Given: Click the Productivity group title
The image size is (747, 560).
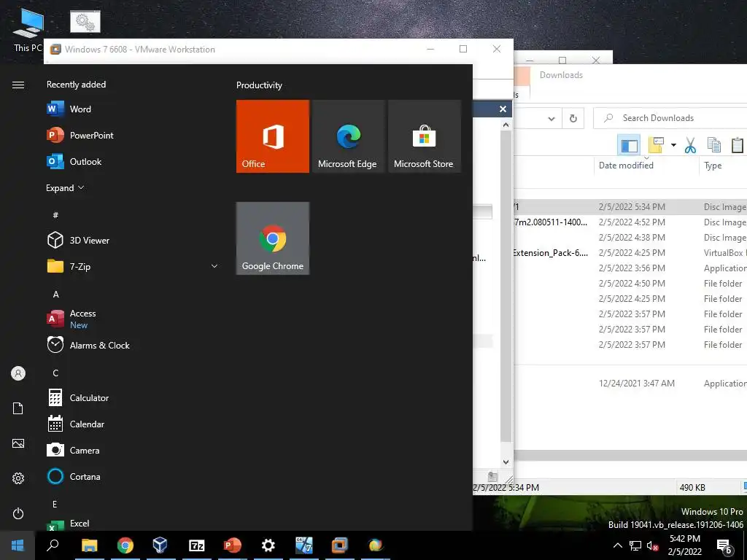Looking at the screenshot, I should coord(259,85).
